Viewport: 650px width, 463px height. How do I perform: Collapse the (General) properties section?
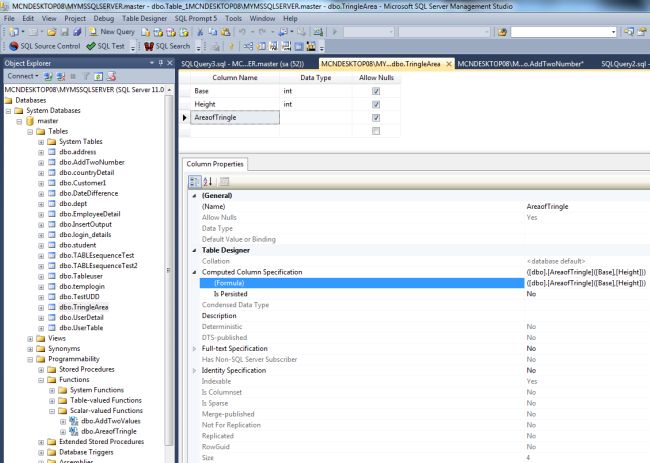tap(194, 196)
